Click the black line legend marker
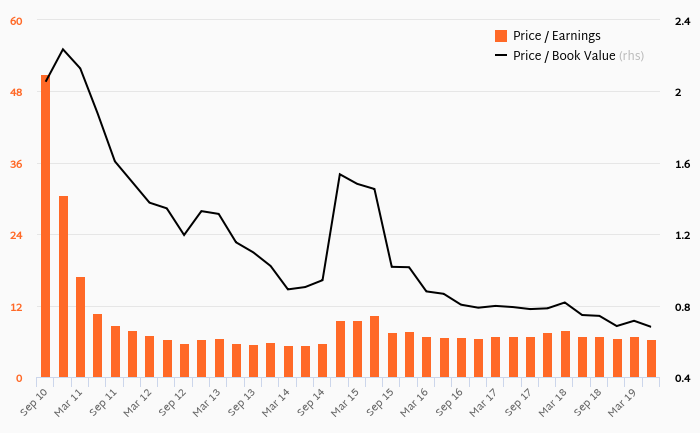Screen dimensions: 700x433 pos(501,55)
